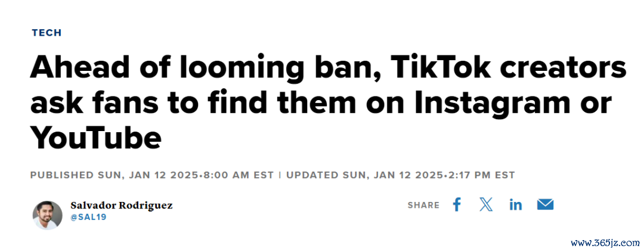Click the author name Salvador Rodriguez
Screen dimensions: 644x252
coord(122,205)
